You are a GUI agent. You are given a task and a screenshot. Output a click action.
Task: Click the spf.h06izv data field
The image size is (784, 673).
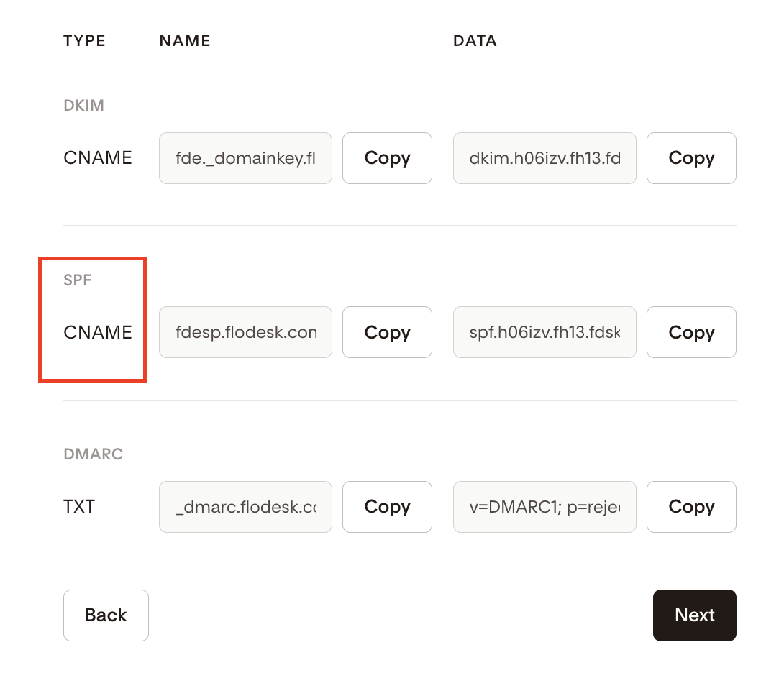pyautogui.click(x=544, y=333)
